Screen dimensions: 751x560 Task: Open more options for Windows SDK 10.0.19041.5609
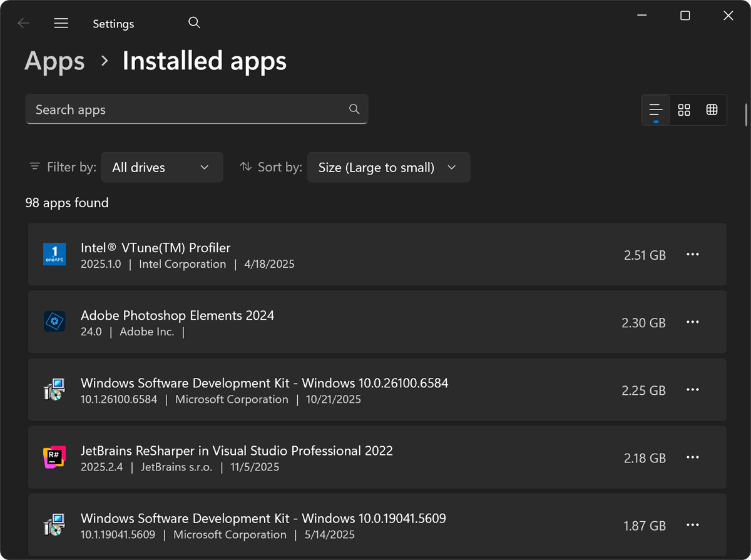692,525
